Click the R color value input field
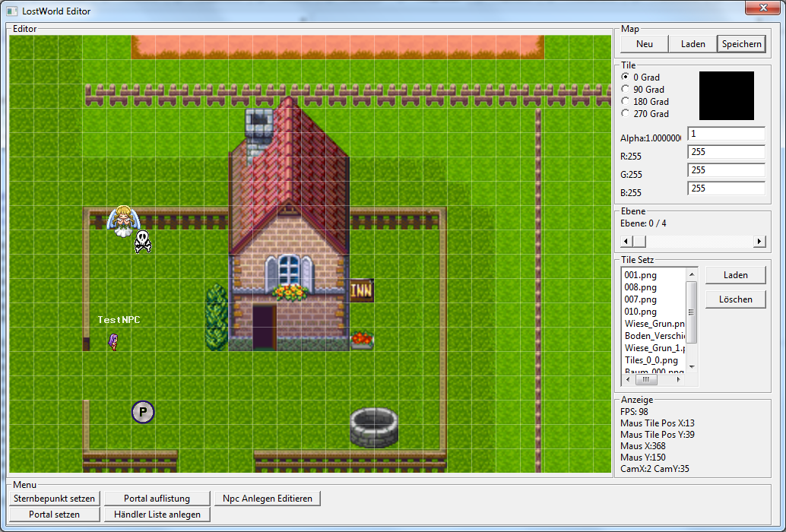 click(727, 152)
